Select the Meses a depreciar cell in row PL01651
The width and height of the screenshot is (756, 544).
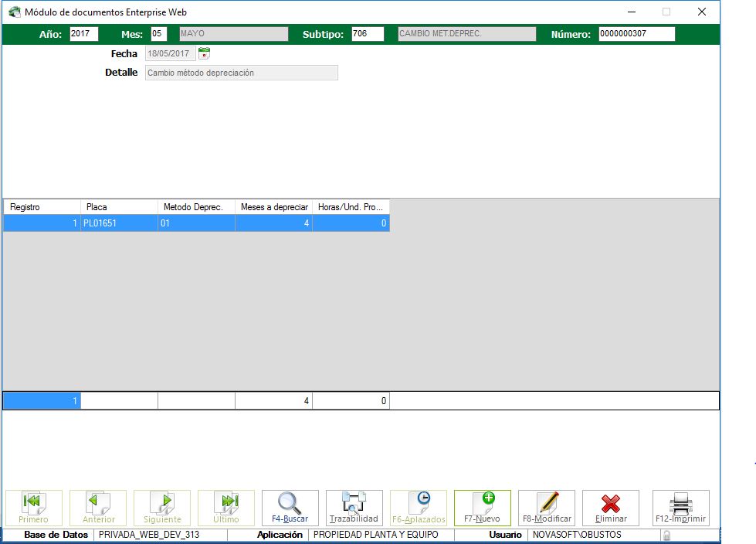pos(274,223)
